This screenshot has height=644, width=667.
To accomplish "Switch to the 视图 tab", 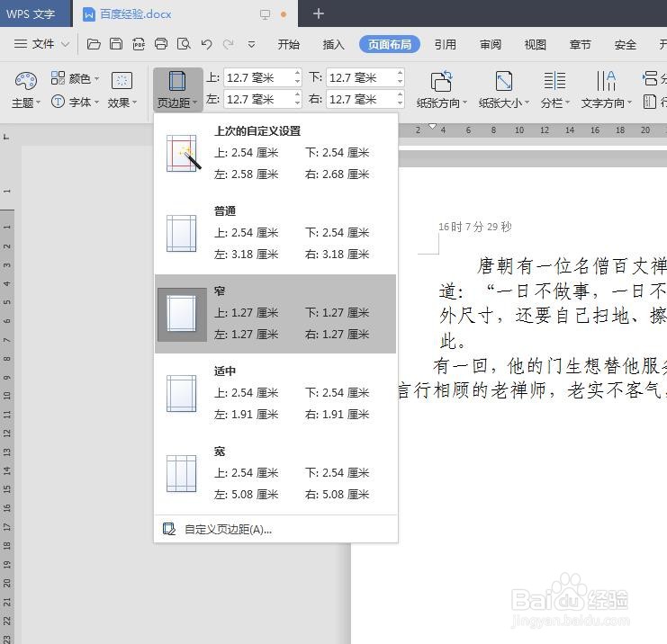I will (x=535, y=44).
